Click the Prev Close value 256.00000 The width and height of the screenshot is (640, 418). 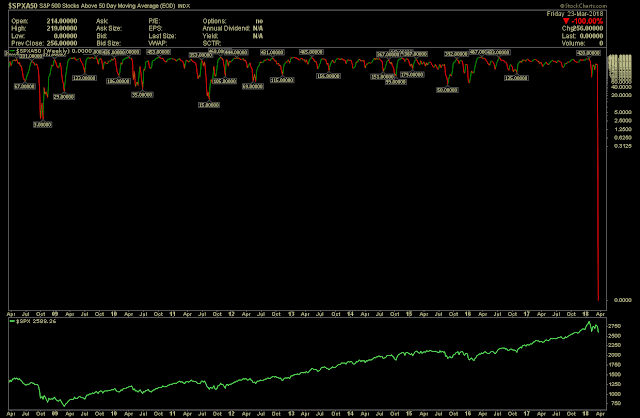(x=62, y=43)
